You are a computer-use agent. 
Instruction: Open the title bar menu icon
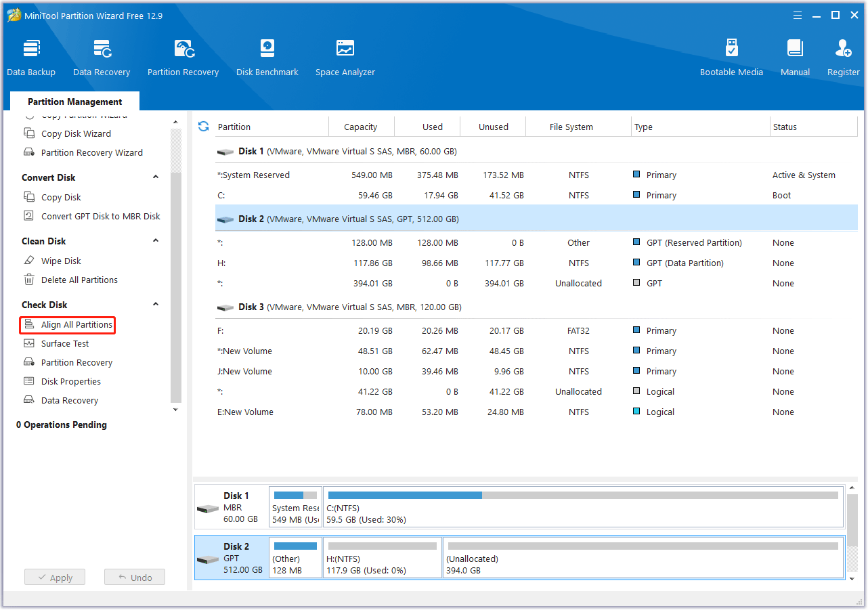click(797, 15)
